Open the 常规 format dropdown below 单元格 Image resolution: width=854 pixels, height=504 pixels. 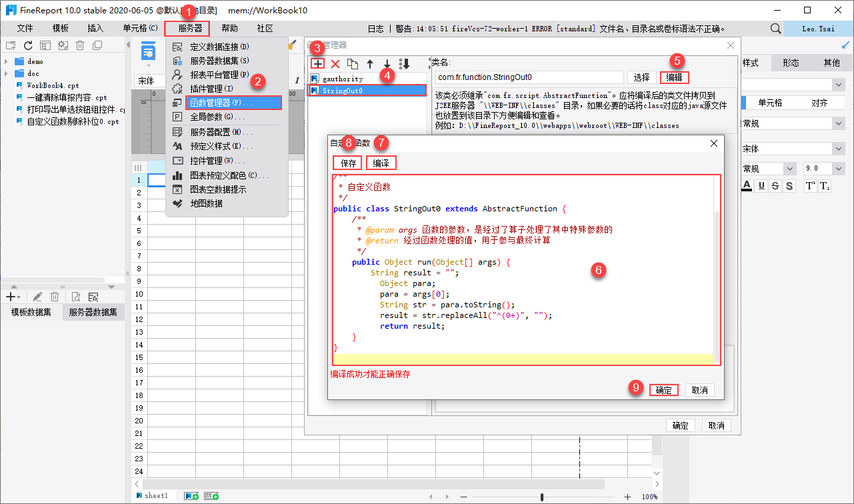click(x=837, y=123)
